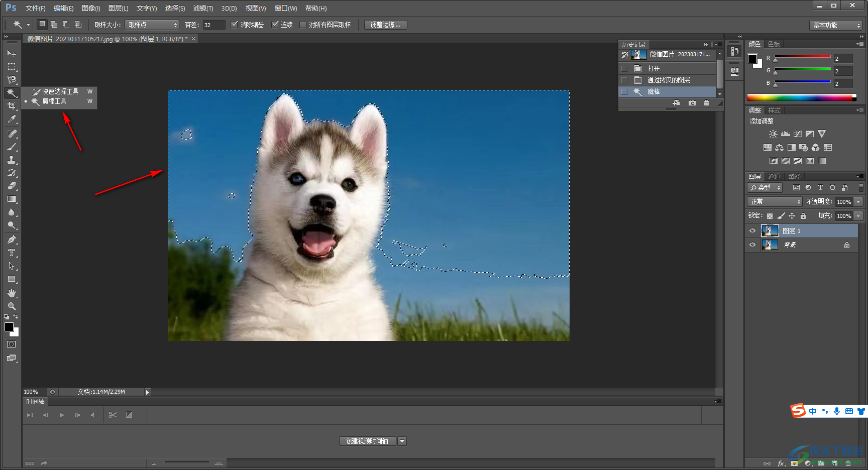Select the Zoom tool in toolbar
This screenshot has width=868, height=470.
(x=11, y=306)
